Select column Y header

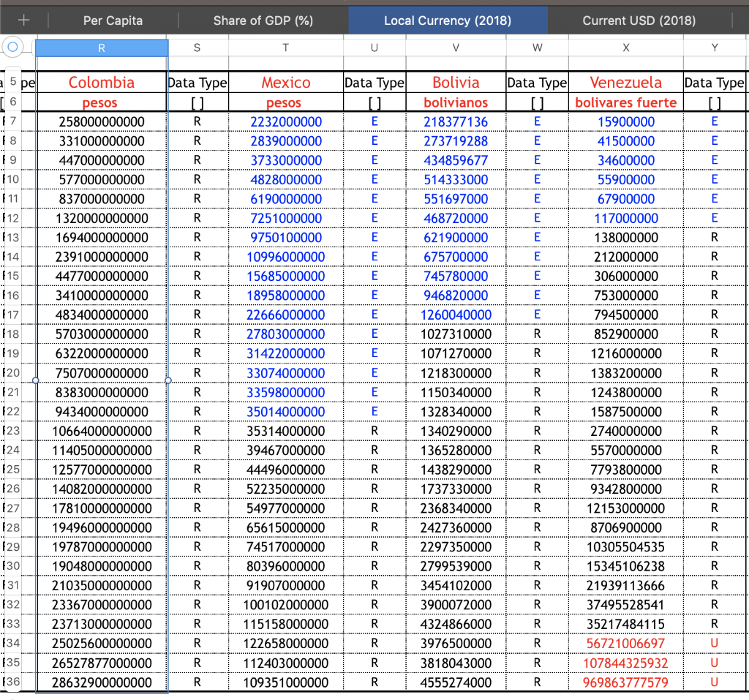click(715, 48)
